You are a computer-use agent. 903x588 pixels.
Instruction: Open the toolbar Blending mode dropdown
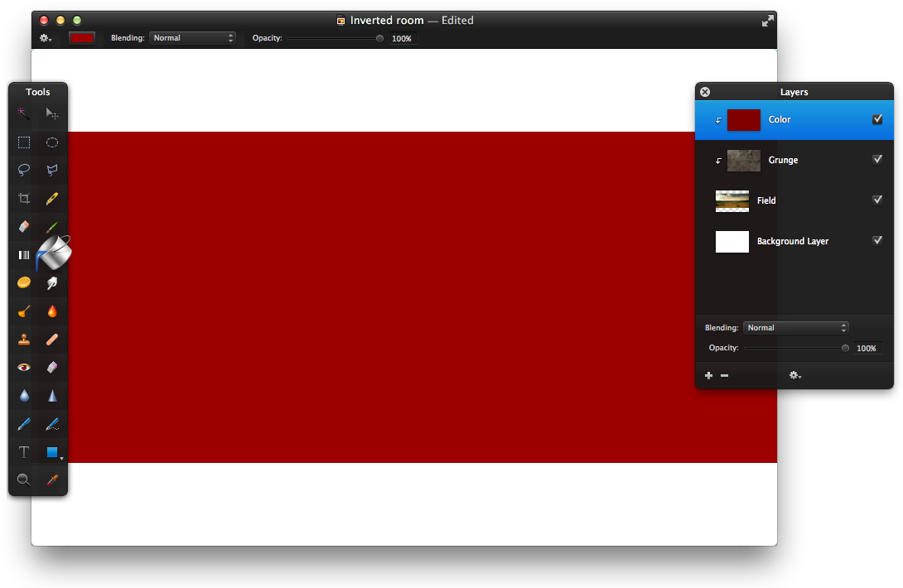click(192, 38)
